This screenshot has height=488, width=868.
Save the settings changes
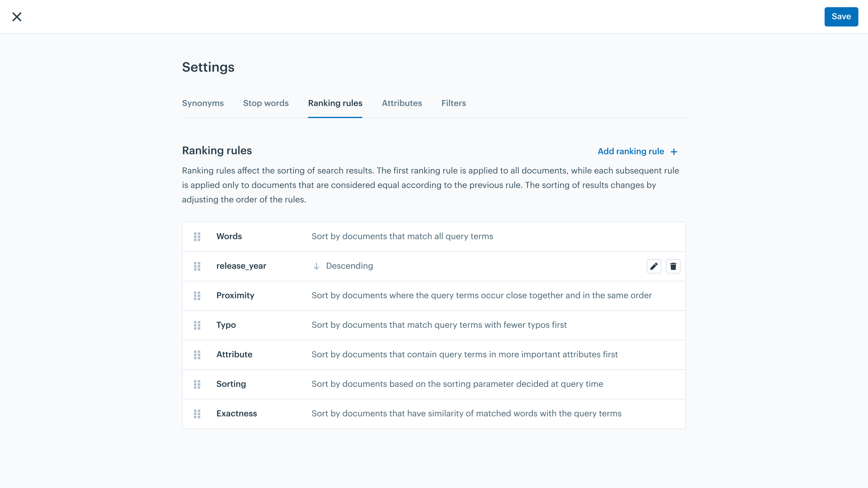click(x=841, y=17)
